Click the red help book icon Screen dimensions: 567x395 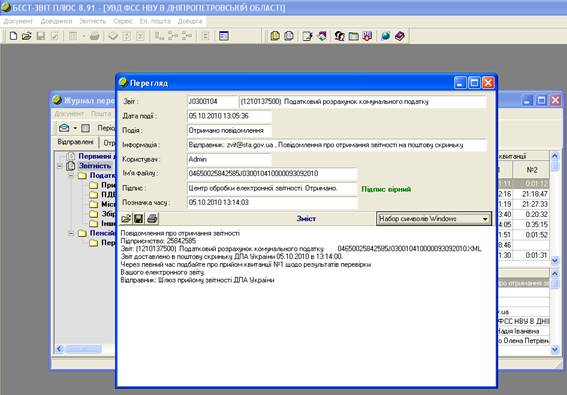[x=400, y=36]
